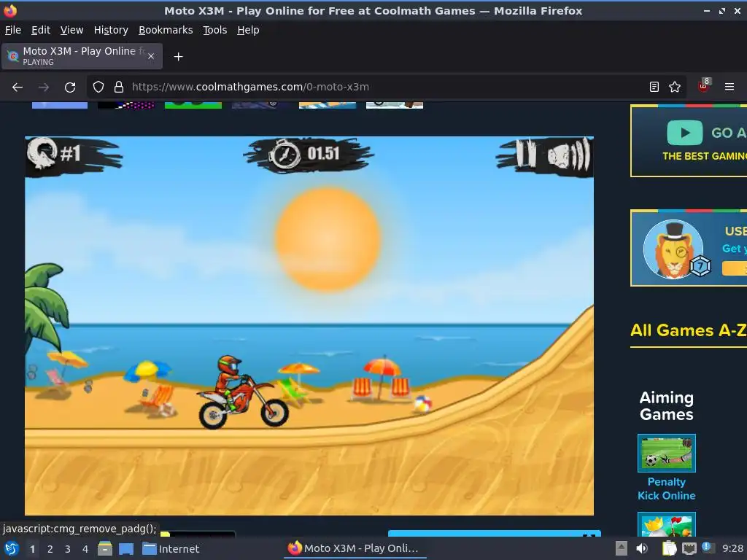This screenshot has width=747, height=560.
Task: Reload the current page
Action: pos(70,87)
